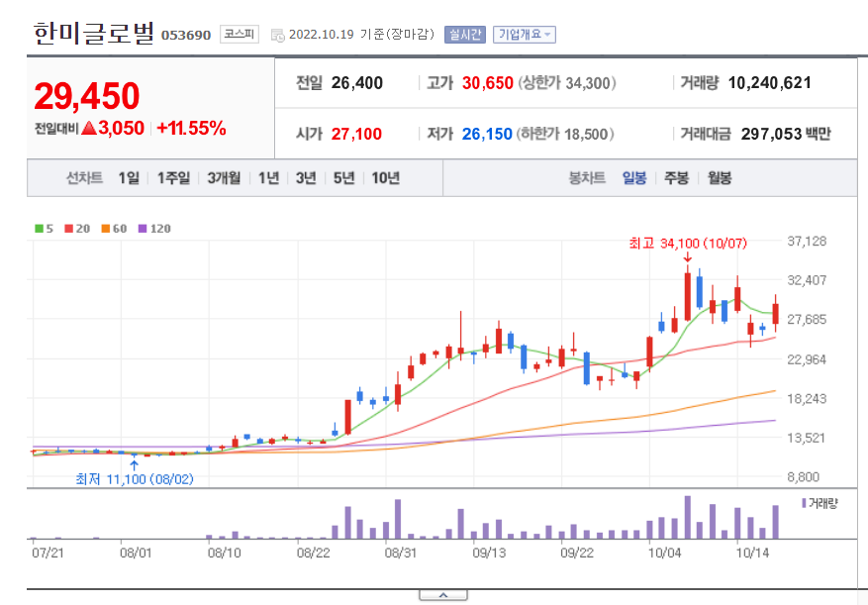
Task: Click the red 20-day moving average swatch
Action: pos(69,229)
